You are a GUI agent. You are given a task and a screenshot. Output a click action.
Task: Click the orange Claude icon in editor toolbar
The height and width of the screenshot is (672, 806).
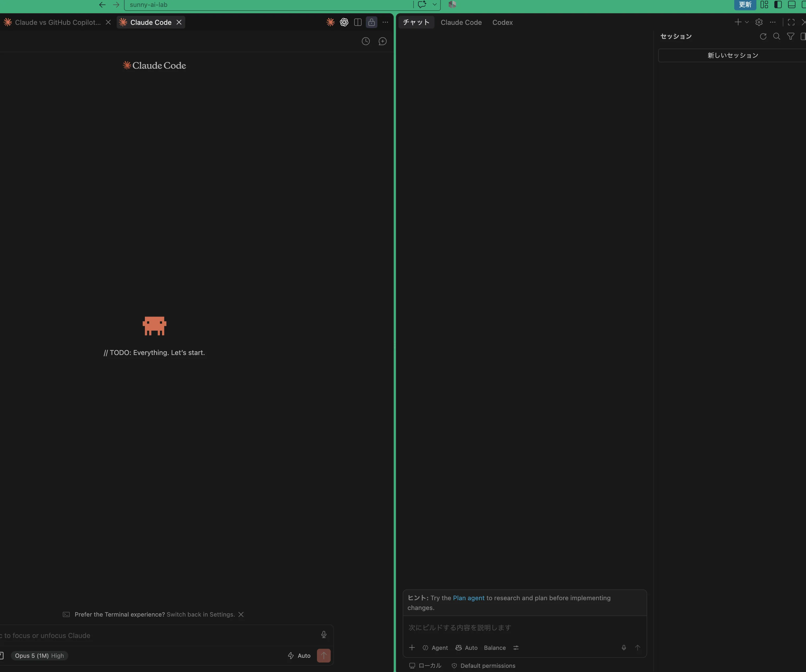(x=330, y=22)
